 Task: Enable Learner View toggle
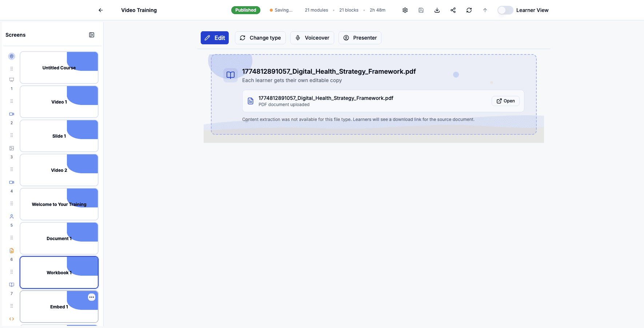(505, 10)
